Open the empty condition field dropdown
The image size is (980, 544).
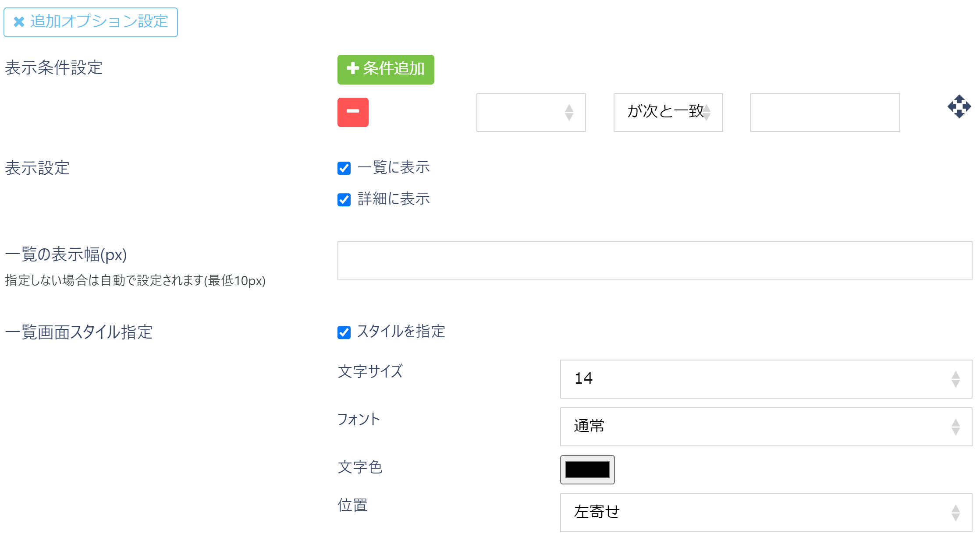530,113
